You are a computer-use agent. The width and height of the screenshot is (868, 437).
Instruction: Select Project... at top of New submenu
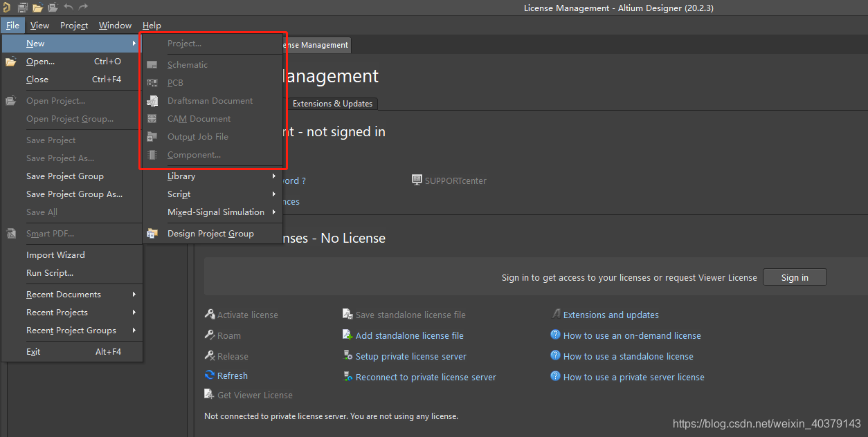[x=213, y=44]
